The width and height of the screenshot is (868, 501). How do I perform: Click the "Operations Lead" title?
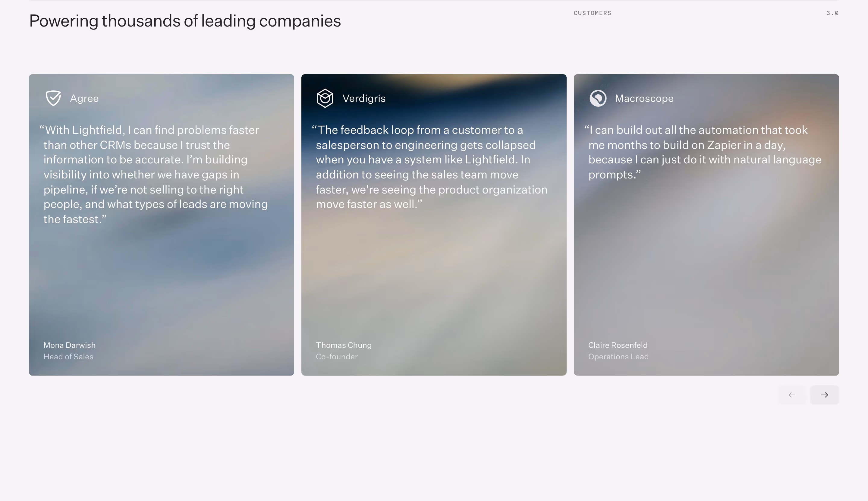(618, 357)
